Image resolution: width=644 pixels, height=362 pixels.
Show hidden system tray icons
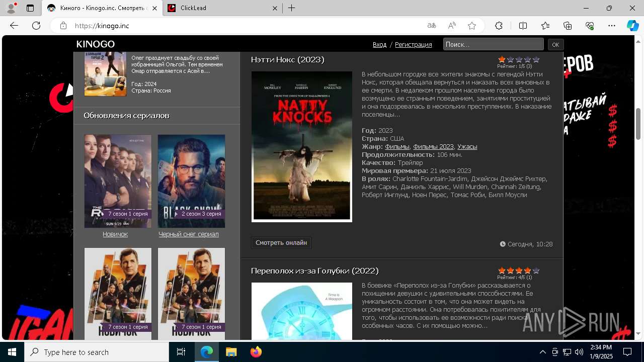pos(542,352)
